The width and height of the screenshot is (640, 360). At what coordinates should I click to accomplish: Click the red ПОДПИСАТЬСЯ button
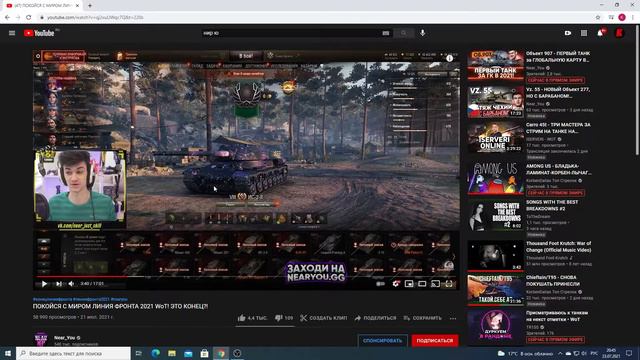tap(435, 340)
